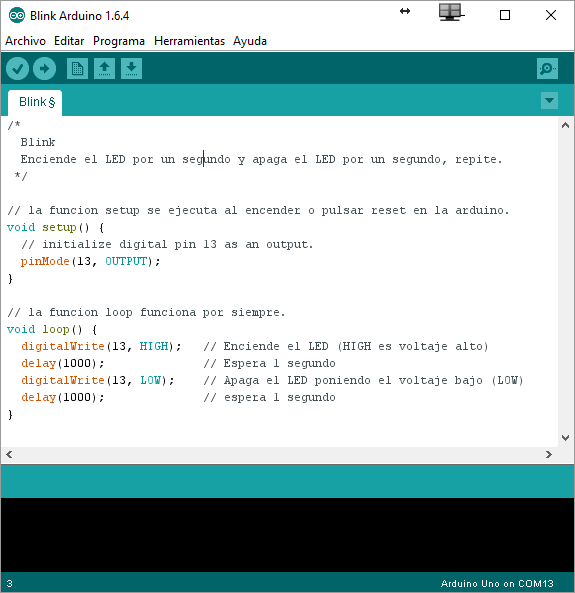575x593 pixels.
Task: Upload the sketch with arrow button
Action: [x=45, y=68]
